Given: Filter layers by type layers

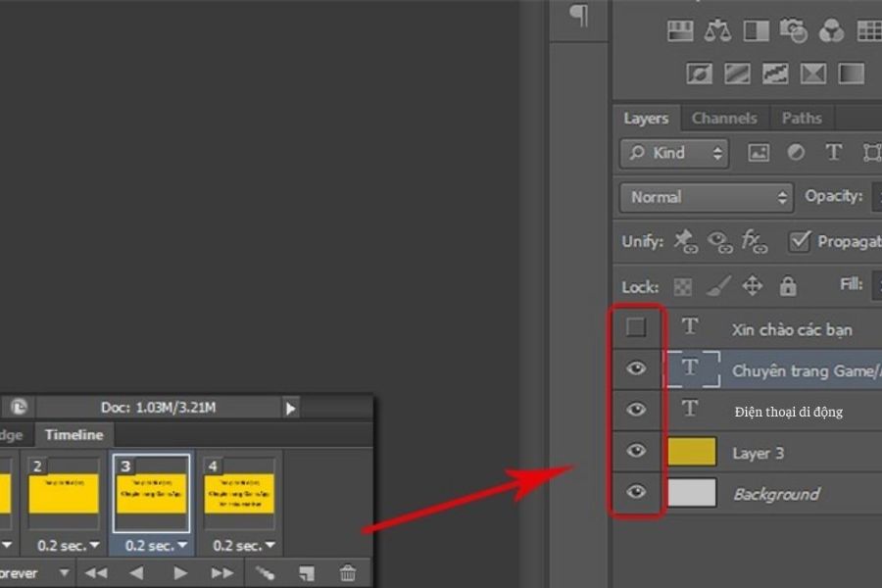Looking at the screenshot, I should [833, 153].
